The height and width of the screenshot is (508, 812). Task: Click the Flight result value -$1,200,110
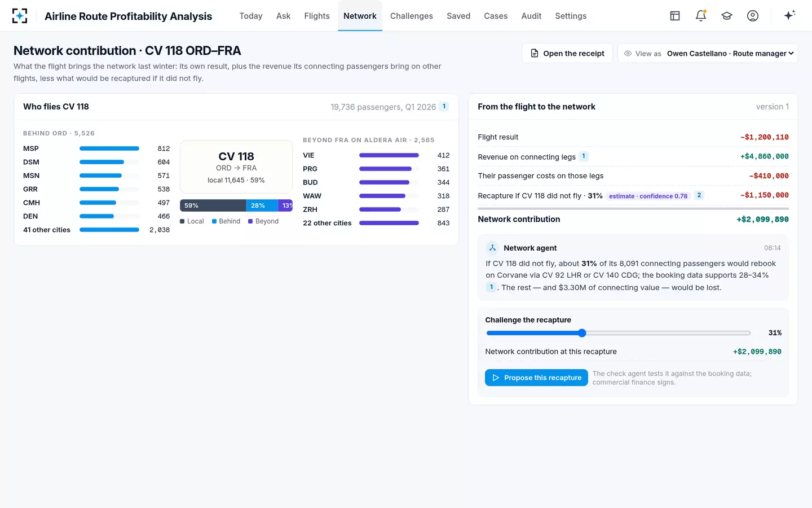tap(765, 137)
